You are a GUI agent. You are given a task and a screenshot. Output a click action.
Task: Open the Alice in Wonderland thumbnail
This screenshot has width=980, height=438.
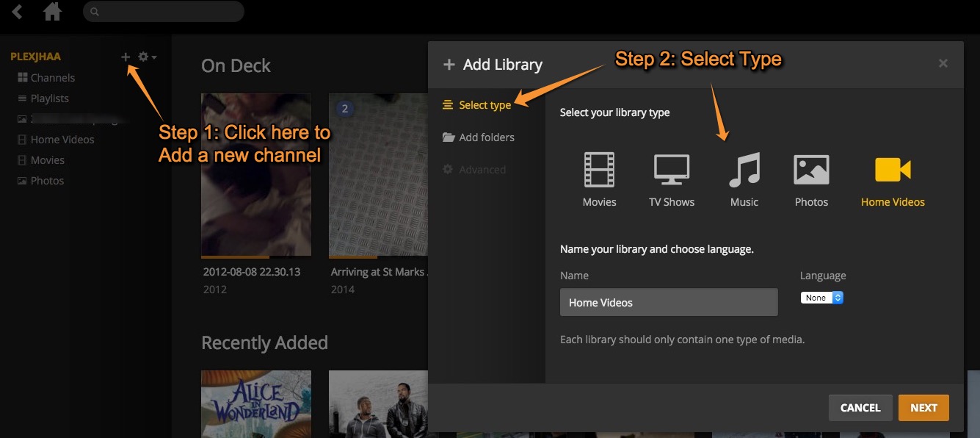tap(255, 408)
